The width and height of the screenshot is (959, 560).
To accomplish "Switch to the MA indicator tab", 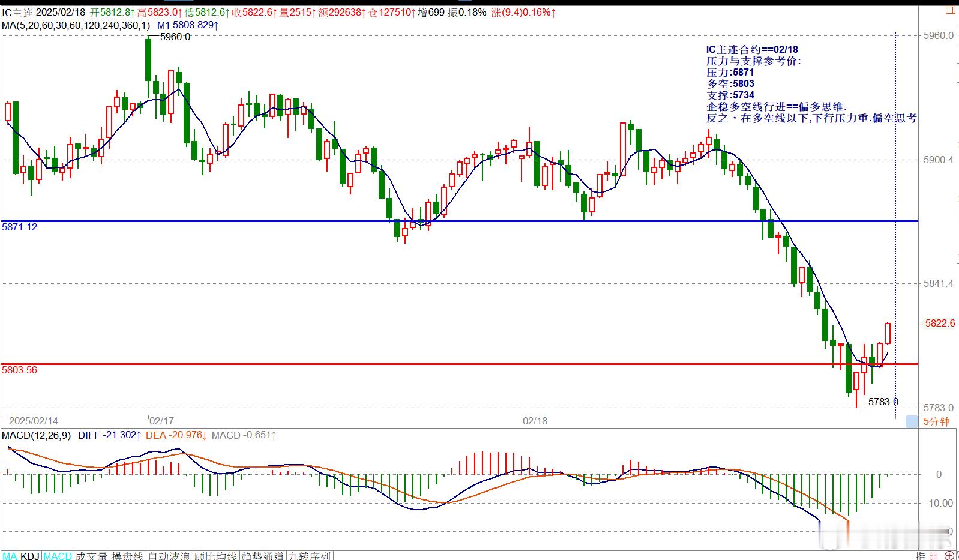I will tap(10, 556).
